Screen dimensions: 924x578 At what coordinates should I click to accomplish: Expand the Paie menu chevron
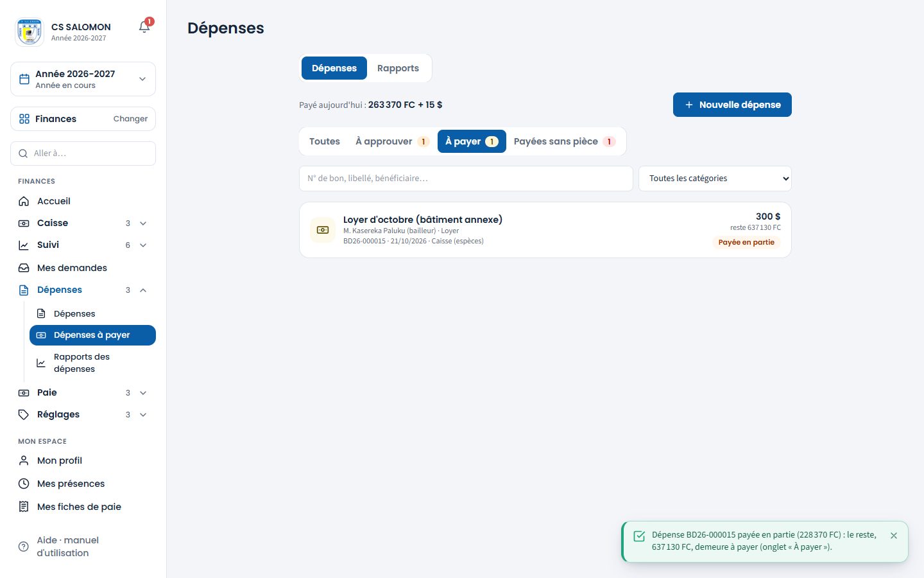coord(143,393)
